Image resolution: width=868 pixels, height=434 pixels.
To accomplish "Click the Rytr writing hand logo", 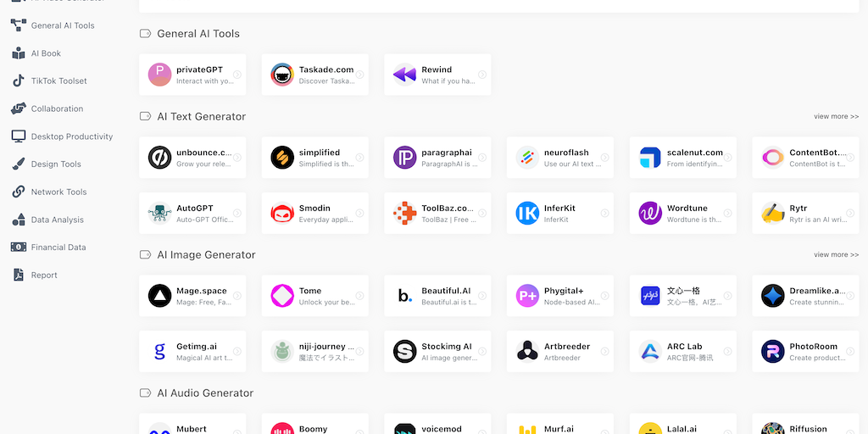I will point(772,213).
